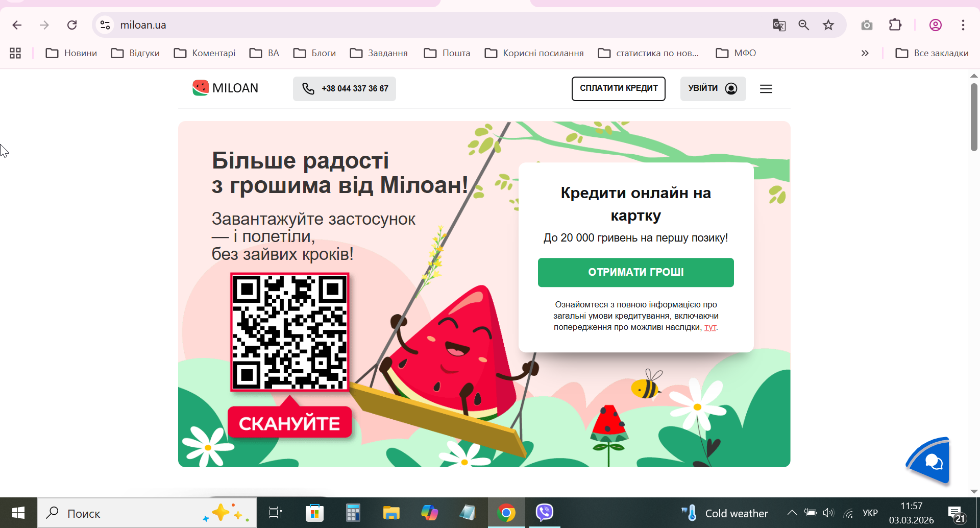Switch to Chrome in the taskbar
Image resolution: width=980 pixels, height=528 pixels.
coord(506,513)
